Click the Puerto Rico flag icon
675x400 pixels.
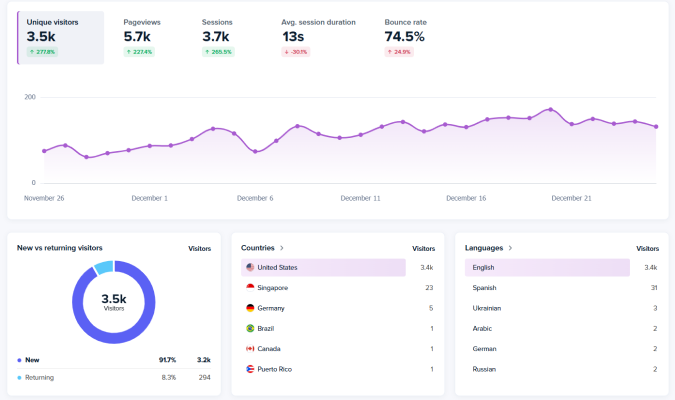[250, 369]
